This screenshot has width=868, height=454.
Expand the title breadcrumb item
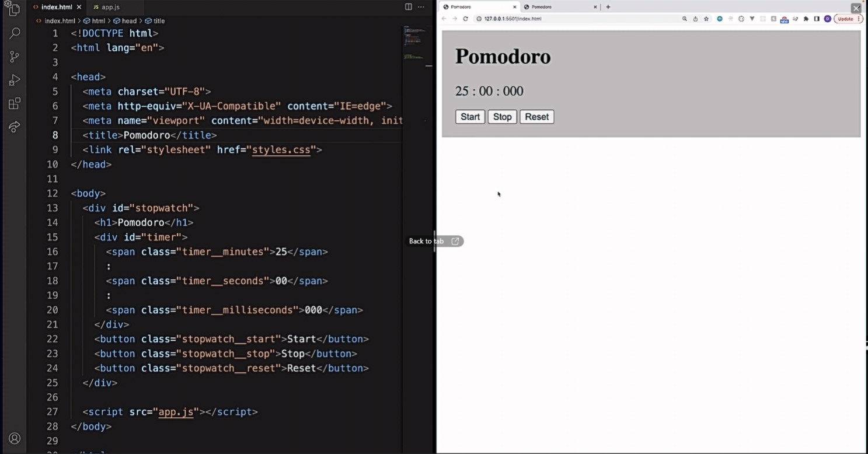pyautogui.click(x=159, y=21)
